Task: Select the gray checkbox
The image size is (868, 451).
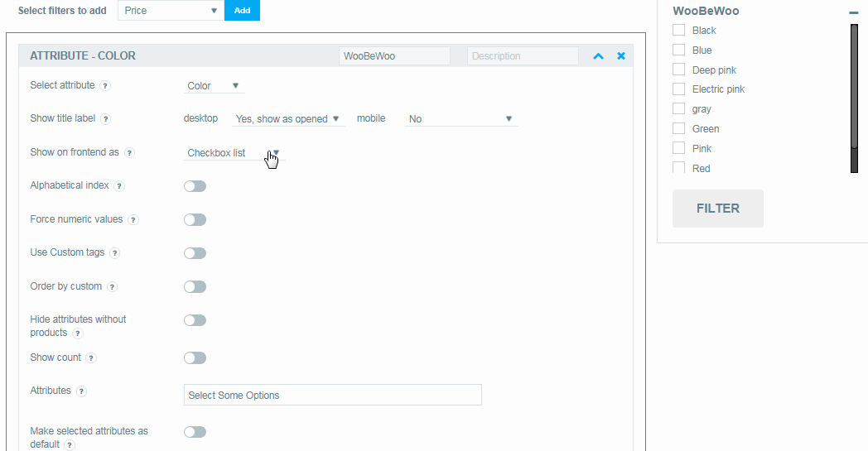Action: coord(678,108)
